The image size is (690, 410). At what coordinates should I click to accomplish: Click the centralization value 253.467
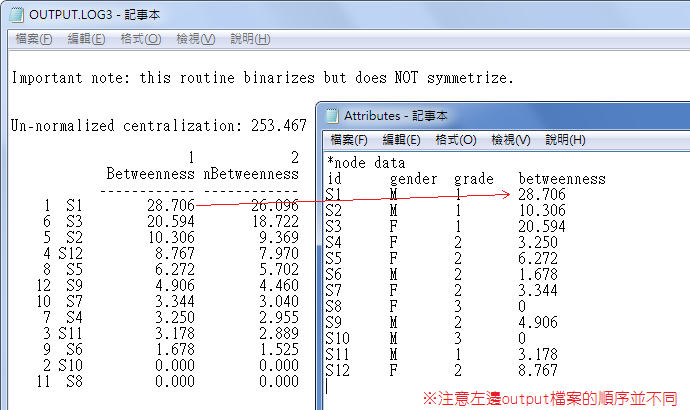tap(279, 126)
